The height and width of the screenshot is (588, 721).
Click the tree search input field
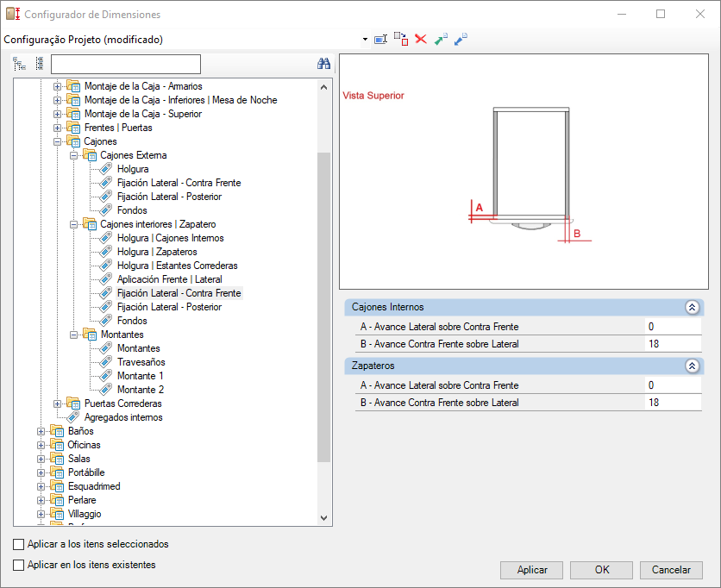point(126,64)
